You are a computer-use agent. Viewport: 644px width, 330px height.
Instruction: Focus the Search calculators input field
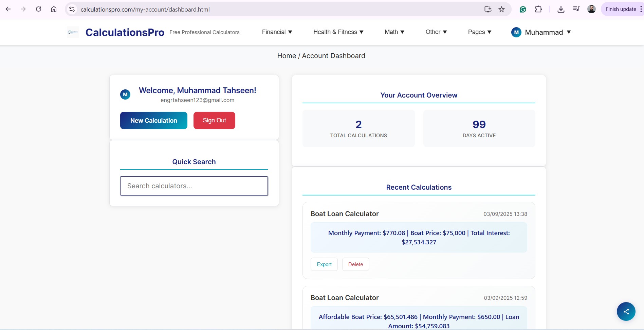pos(194,186)
